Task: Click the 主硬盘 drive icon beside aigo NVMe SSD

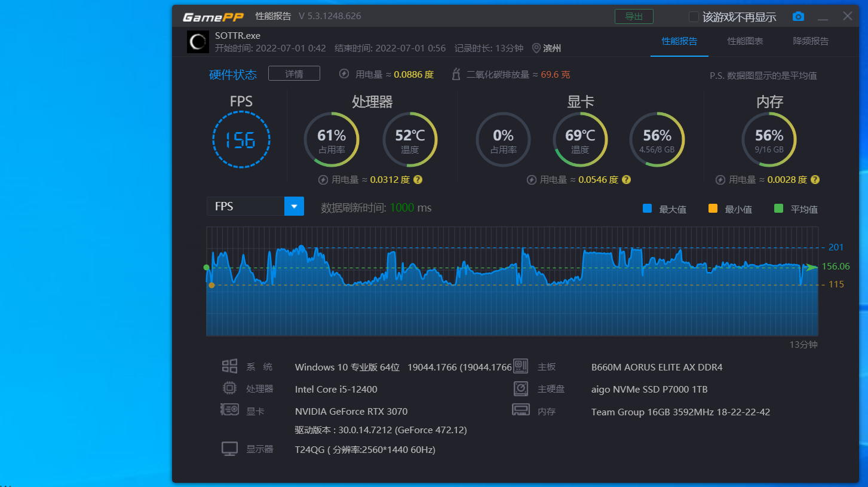Action: tap(520, 388)
